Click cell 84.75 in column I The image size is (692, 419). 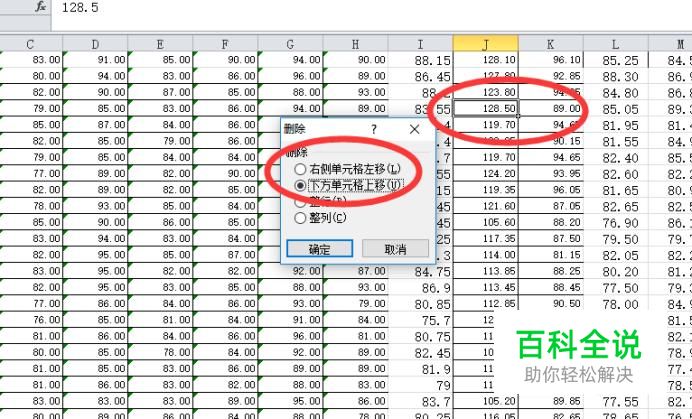(421, 272)
